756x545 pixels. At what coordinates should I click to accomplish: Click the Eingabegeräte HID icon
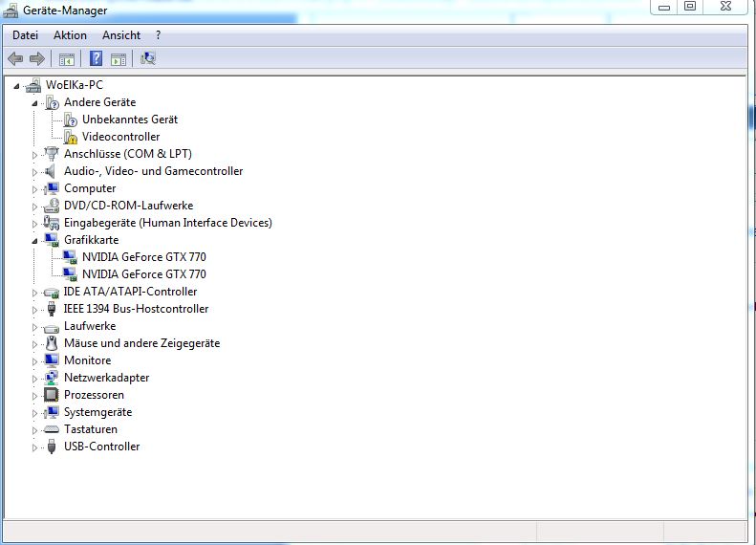(51, 223)
